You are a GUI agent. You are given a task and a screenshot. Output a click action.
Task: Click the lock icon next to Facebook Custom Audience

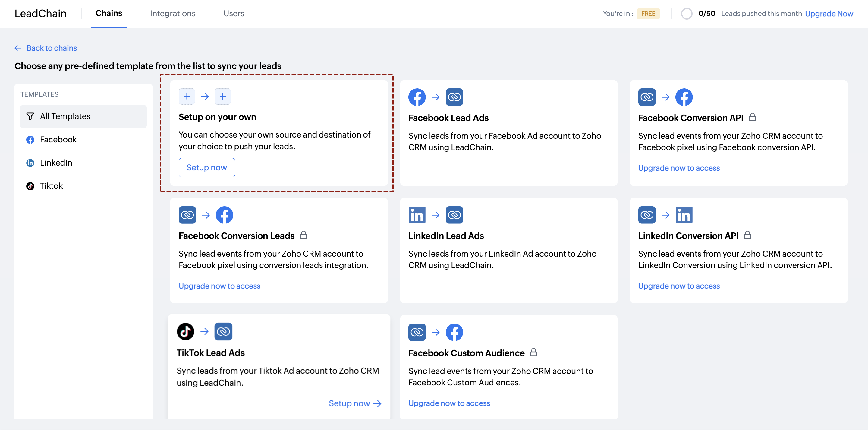tap(533, 353)
